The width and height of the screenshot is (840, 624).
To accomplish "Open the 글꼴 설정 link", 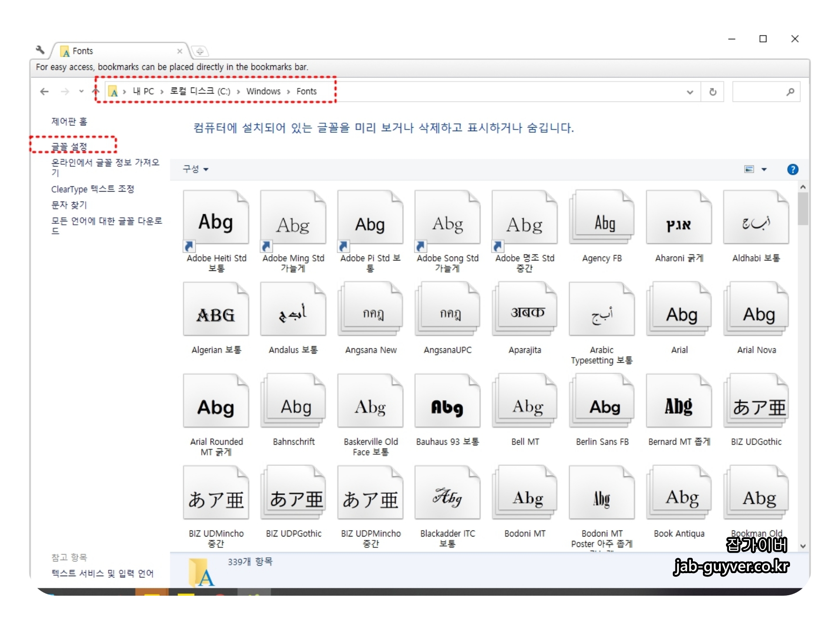I will click(69, 147).
